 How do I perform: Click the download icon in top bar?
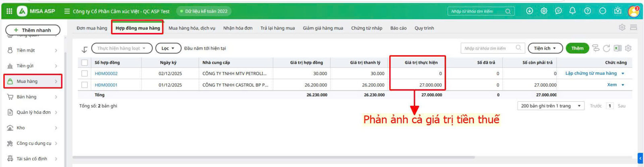pos(529,11)
